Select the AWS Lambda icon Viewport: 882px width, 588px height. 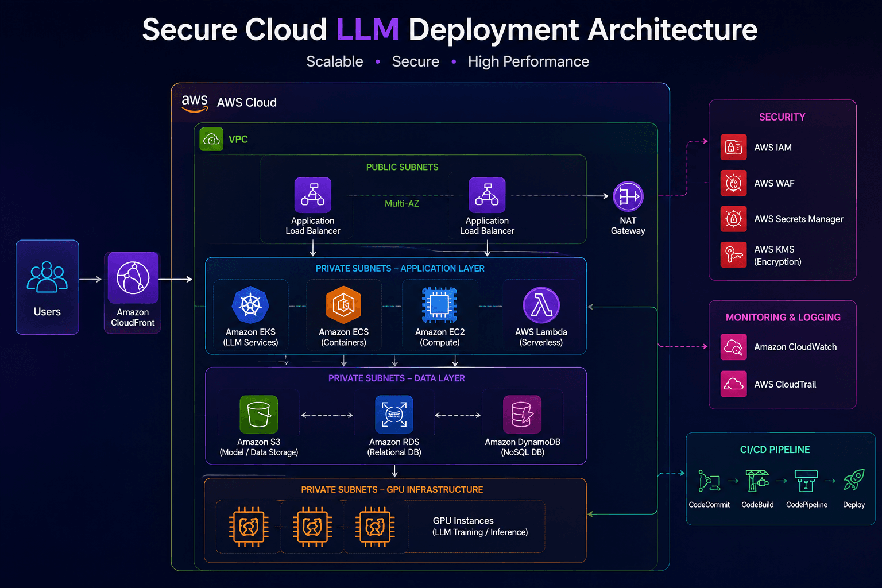(x=541, y=305)
